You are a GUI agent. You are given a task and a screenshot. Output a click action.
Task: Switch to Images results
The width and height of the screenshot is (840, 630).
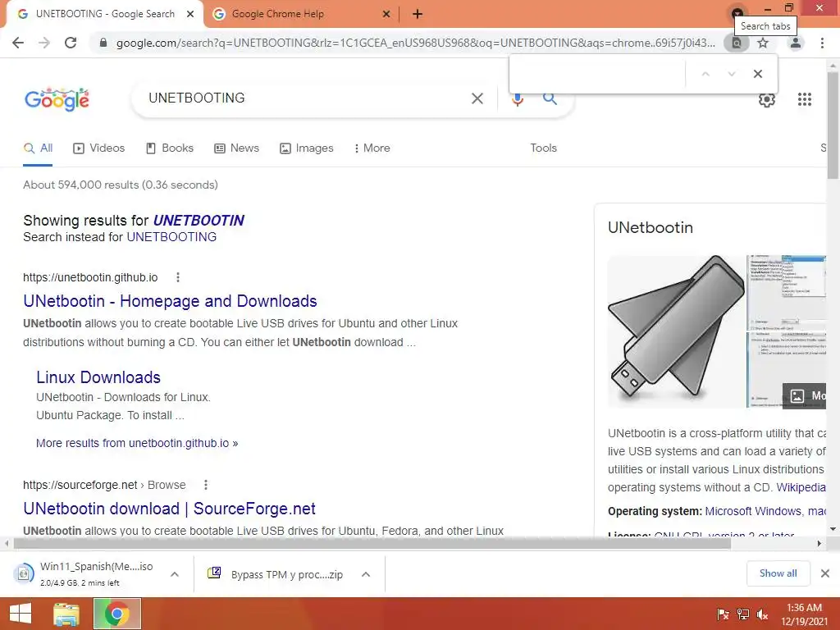point(307,148)
